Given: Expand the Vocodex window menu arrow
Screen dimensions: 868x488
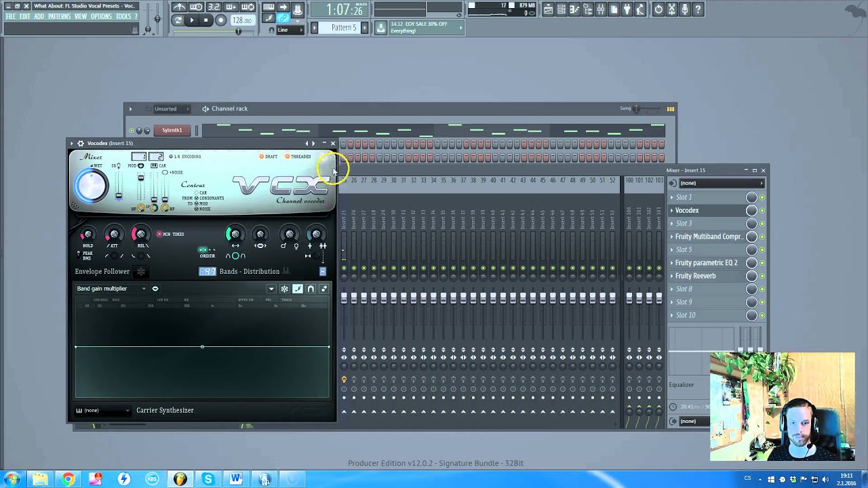Looking at the screenshot, I should coord(71,143).
